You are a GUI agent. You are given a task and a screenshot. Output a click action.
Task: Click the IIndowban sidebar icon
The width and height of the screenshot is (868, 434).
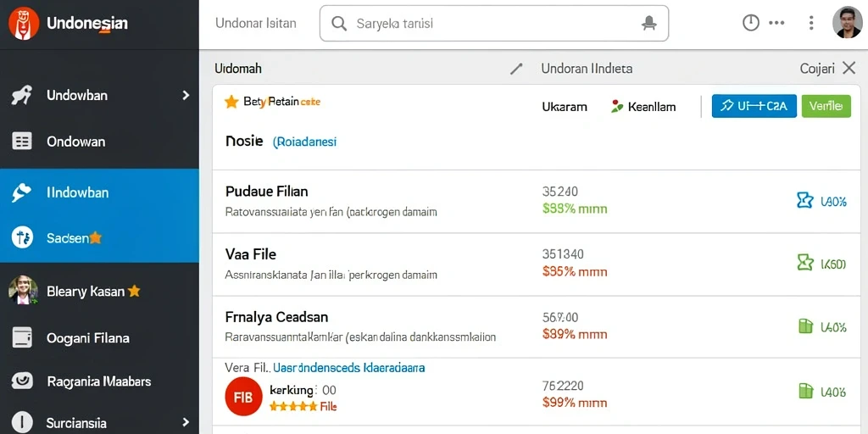pyautogui.click(x=21, y=192)
